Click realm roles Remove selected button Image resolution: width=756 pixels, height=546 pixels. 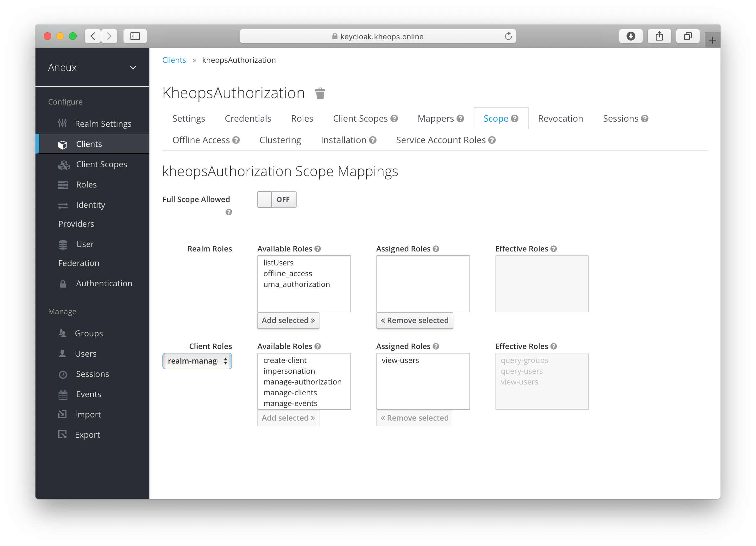coord(415,321)
